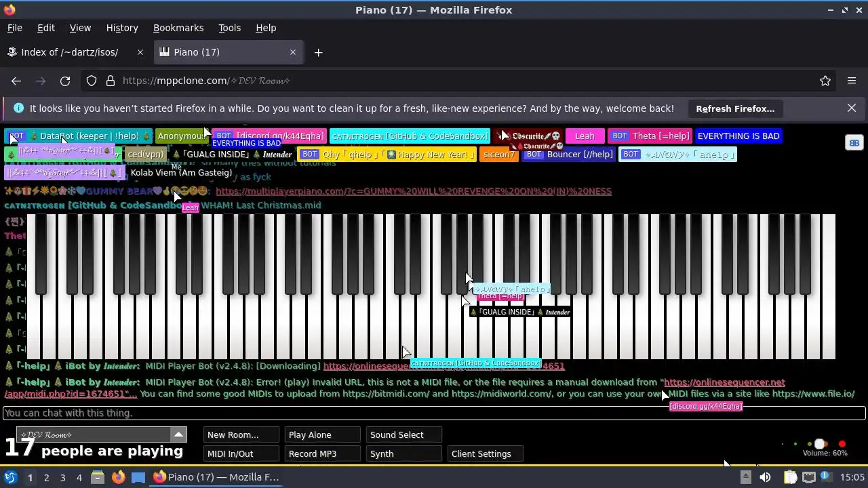
Task: Open the tracking protection shield icon
Action: coord(92,81)
